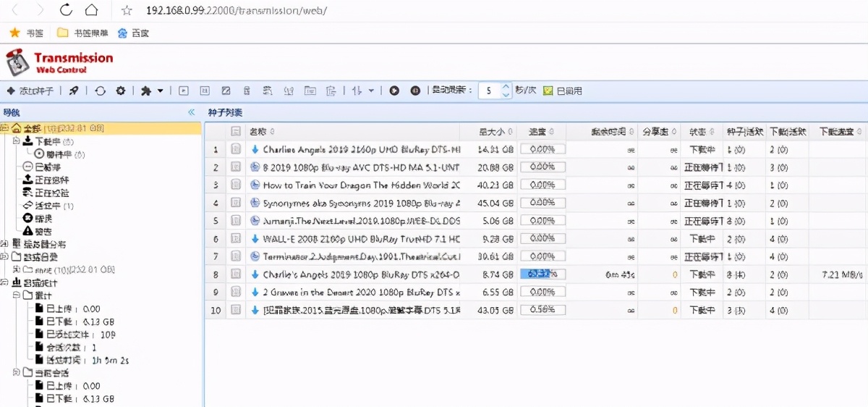Viewport: 868px width, 407px height.
Task: Select the root node with the house icon
Action: [x=16, y=128]
